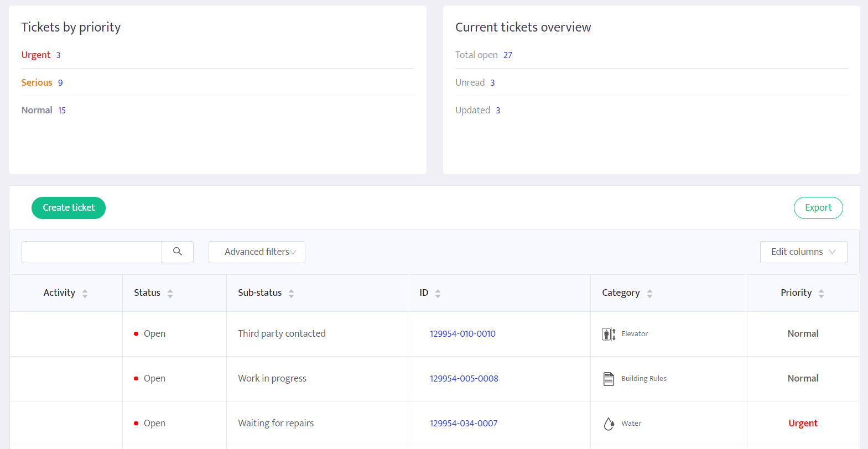Sort table by Category column
868x449 pixels.
pyautogui.click(x=649, y=293)
